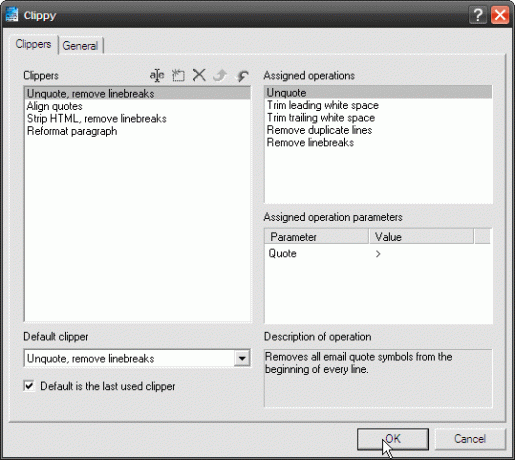Select the 'Reformat paragraph' clipper
The image size is (515, 460).
(x=138, y=131)
